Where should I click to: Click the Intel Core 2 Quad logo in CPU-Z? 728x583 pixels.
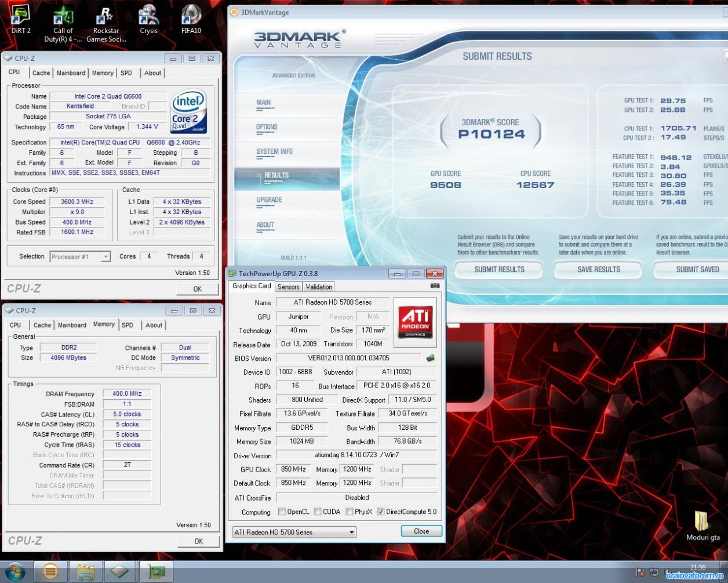(189, 112)
